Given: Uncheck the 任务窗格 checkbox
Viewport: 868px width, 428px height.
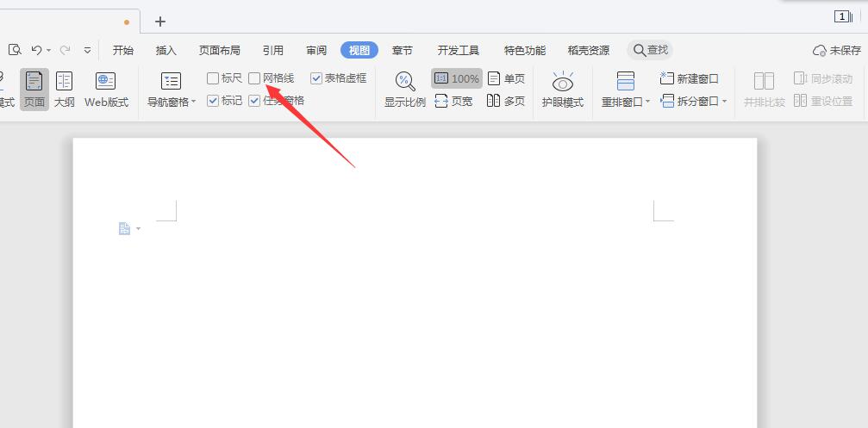Looking at the screenshot, I should point(254,101).
